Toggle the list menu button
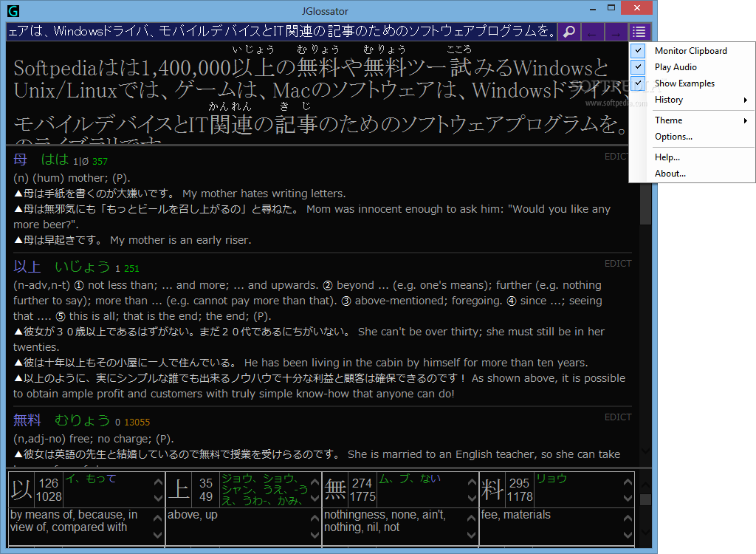 tap(639, 32)
